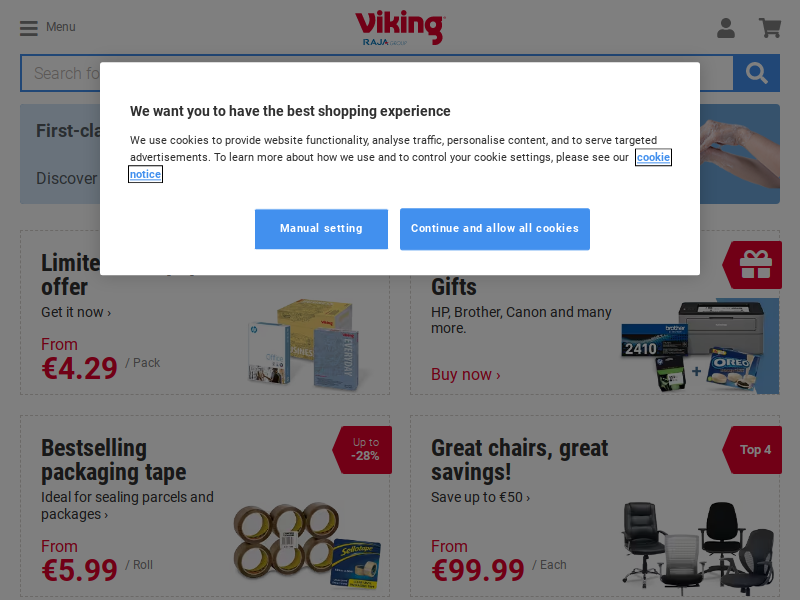Click the Viking Raja Group logo
Image resolution: width=800 pixels, height=600 pixels.
[400, 28]
